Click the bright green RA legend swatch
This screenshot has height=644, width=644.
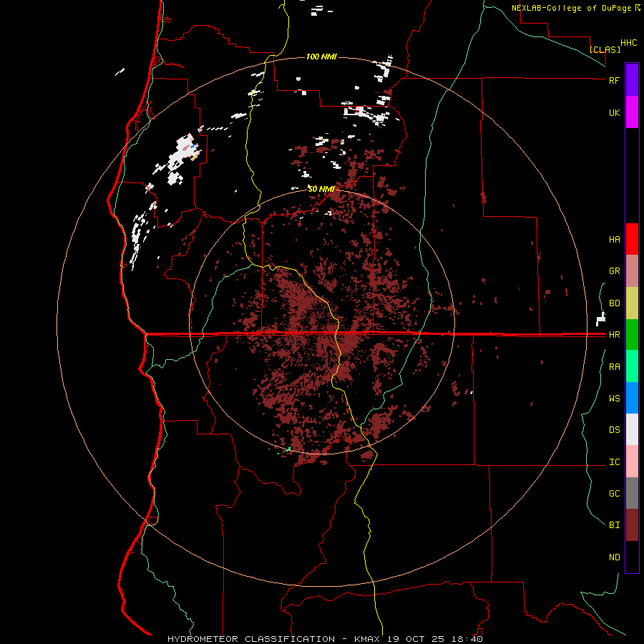(632, 366)
